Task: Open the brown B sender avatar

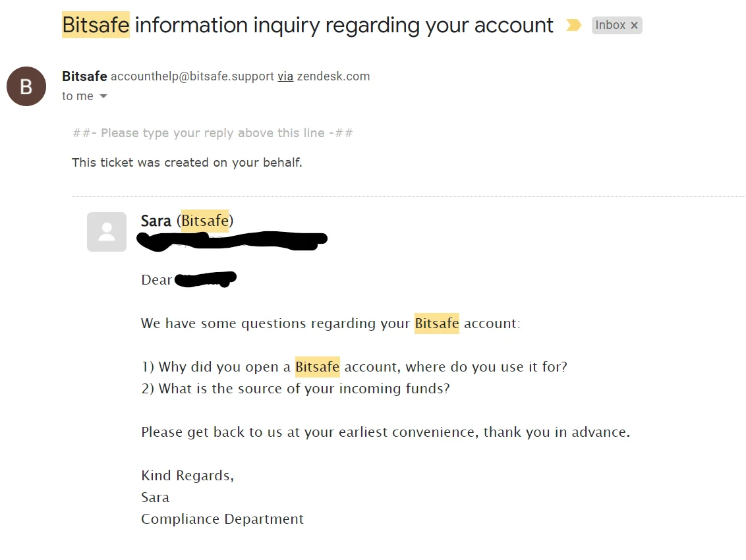Action: click(26, 86)
